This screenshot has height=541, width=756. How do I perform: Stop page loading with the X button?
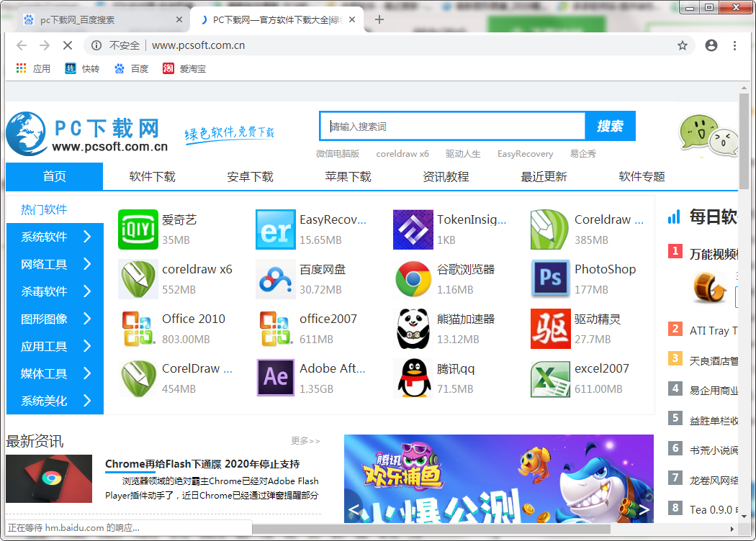pos(68,45)
